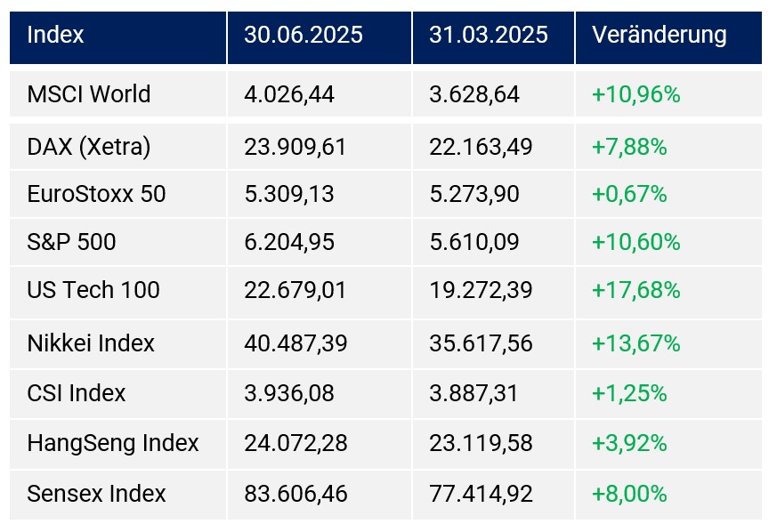Click the EuroStoxx 50 row label
Image resolution: width=777 pixels, height=532 pixels.
click(96, 194)
